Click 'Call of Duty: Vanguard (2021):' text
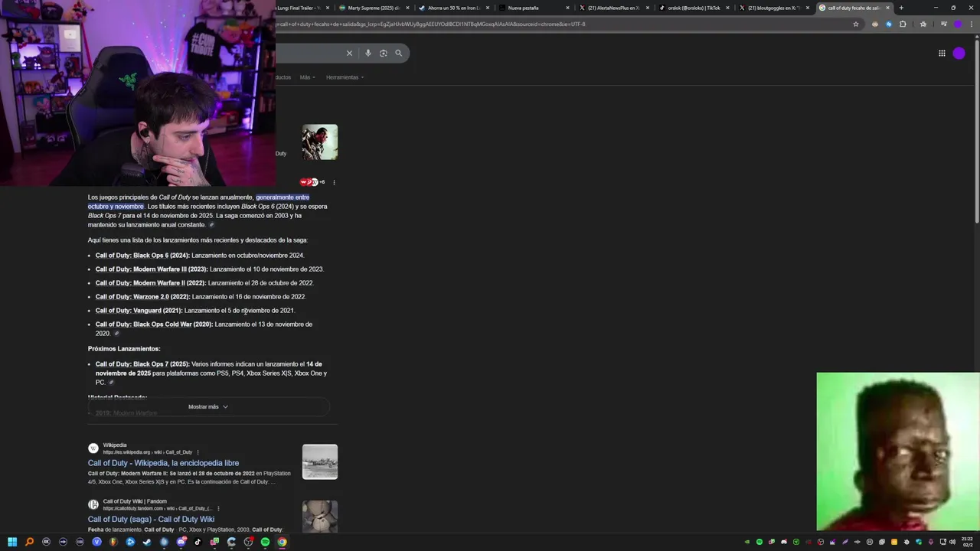The height and width of the screenshot is (551, 980). tap(139, 311)
